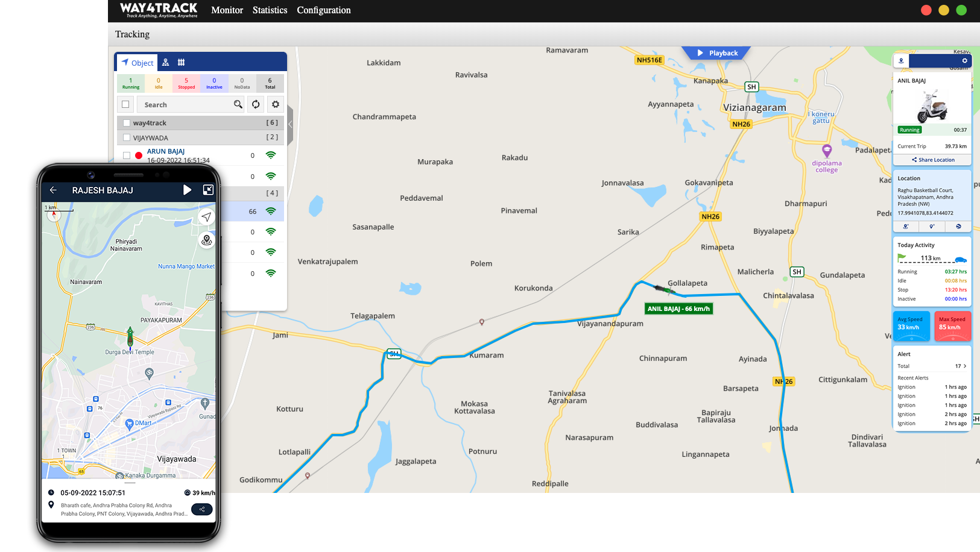Tap the map layers pin button on phone
Image resolution: width=980 pixels, height=552 pixels.
207,240
